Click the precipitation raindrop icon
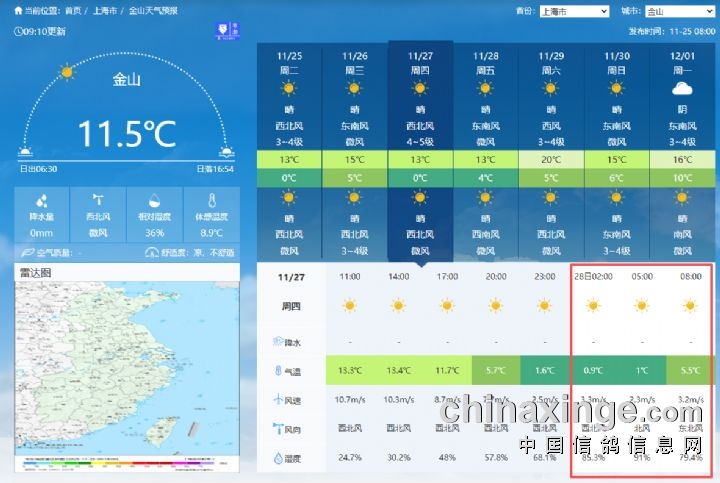Image resolution: width=720 pixels, height=483 pixels. 41,201
